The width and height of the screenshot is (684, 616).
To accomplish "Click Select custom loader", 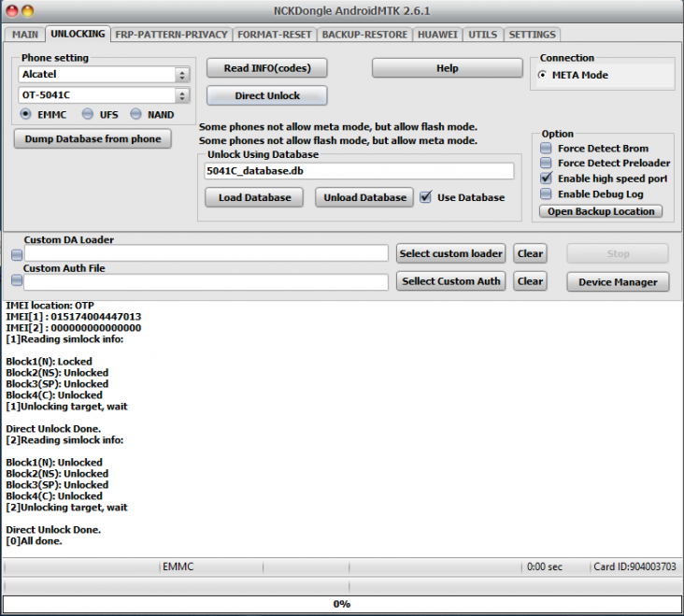I will click(x=450, y=253).
